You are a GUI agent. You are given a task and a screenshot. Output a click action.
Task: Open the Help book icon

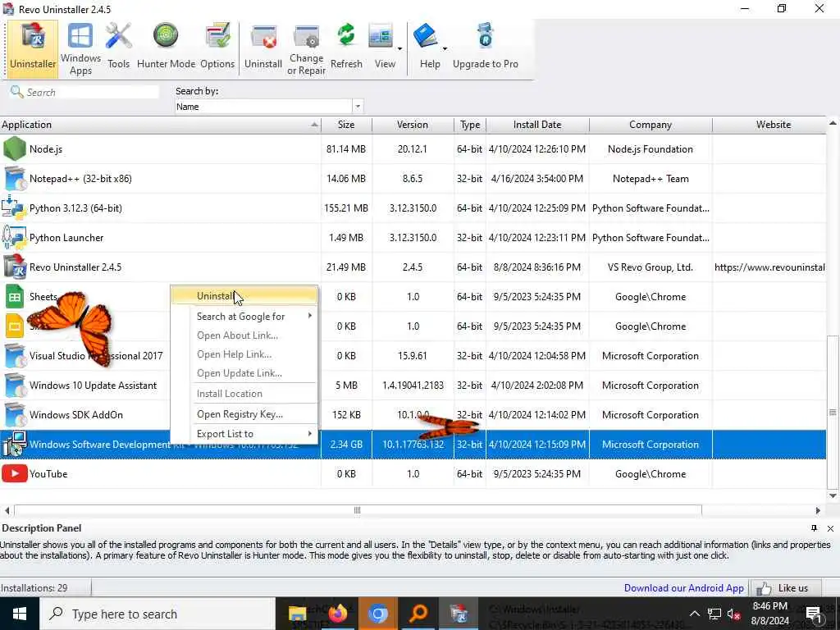[x=427, y=47]
